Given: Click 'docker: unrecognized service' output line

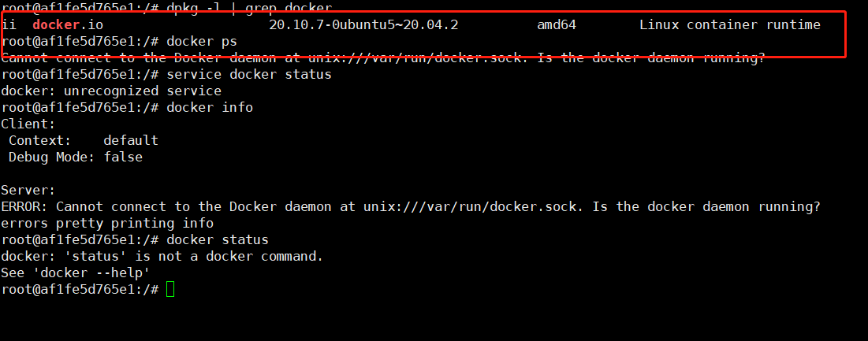Looking at the screenshot, I should pyautogui.click(x=111, y=91).
